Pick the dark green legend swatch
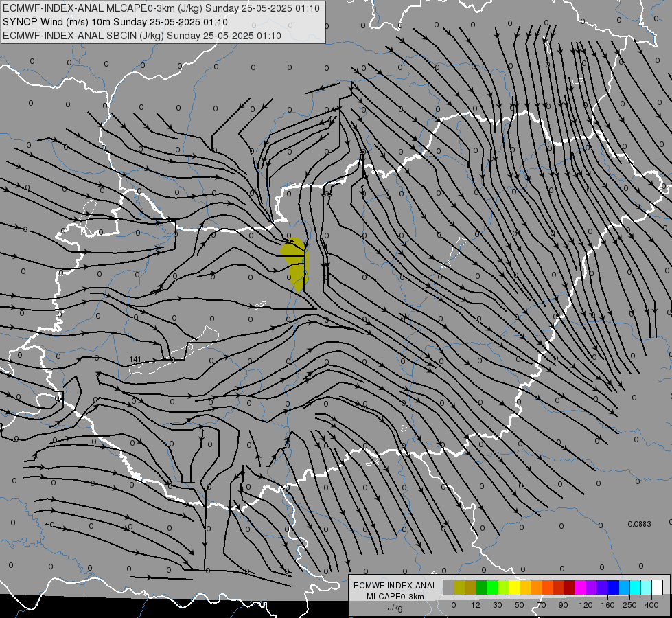This screenshot has height=618, width=672. pyautogui.click(x=482, y=587)
